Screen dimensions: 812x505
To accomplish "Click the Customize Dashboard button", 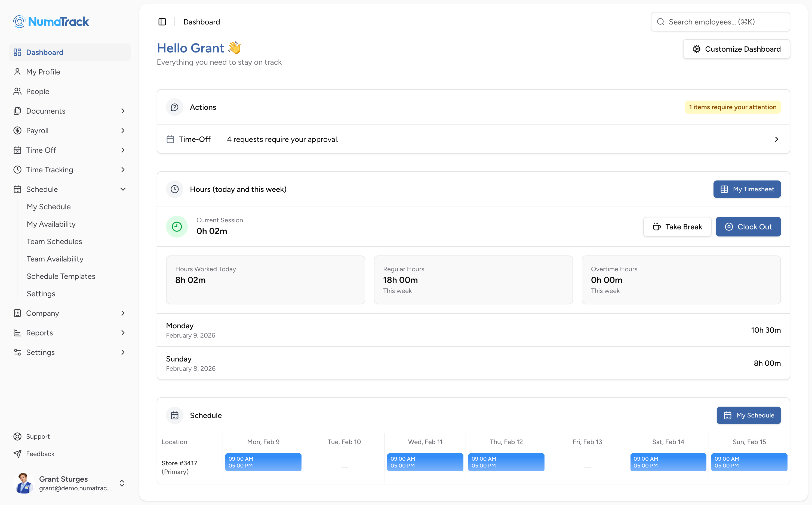I will (736, 49).
